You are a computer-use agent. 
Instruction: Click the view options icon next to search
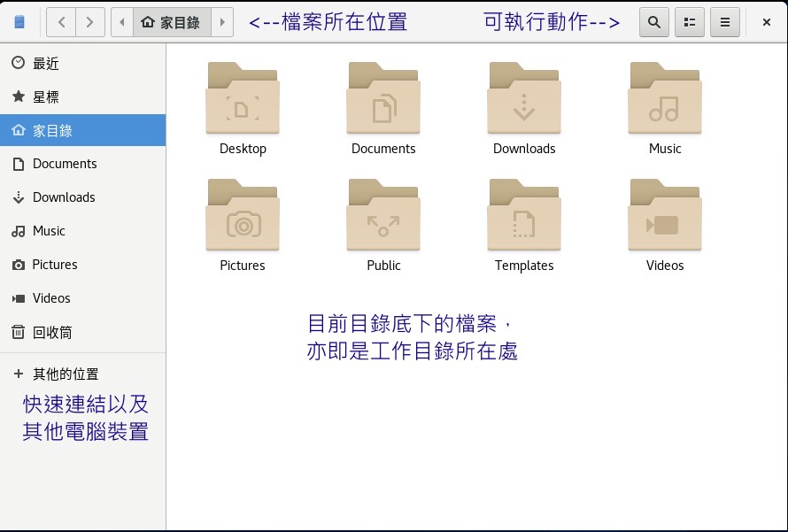pos(689,22)
